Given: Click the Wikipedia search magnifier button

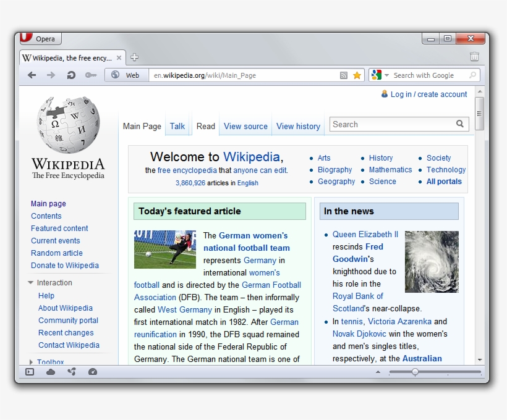Looking at the screenshot, I should pos(460,124).
